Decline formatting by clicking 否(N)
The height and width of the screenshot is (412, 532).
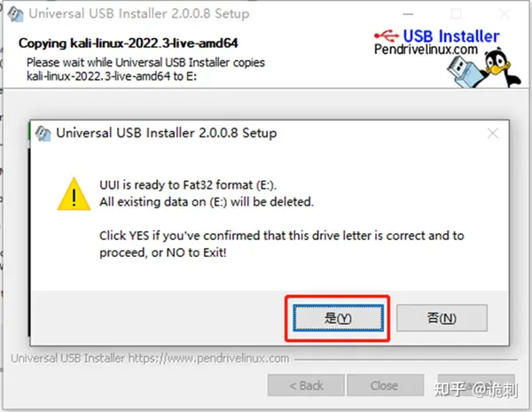coord(442,318)
